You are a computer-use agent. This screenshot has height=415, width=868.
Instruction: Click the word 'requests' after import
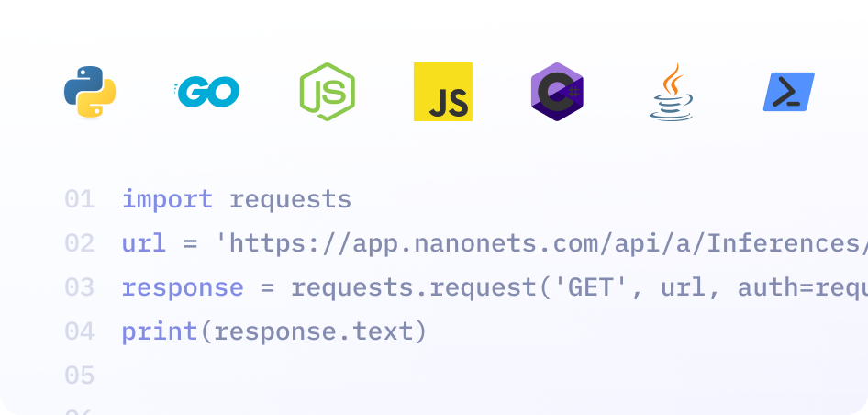click(x=290, y=199)
